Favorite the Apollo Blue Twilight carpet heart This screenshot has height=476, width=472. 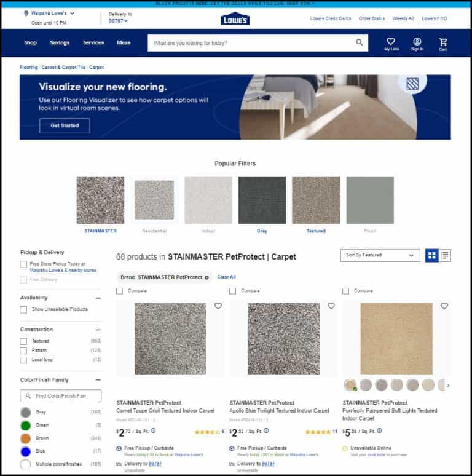pos(331,306)
